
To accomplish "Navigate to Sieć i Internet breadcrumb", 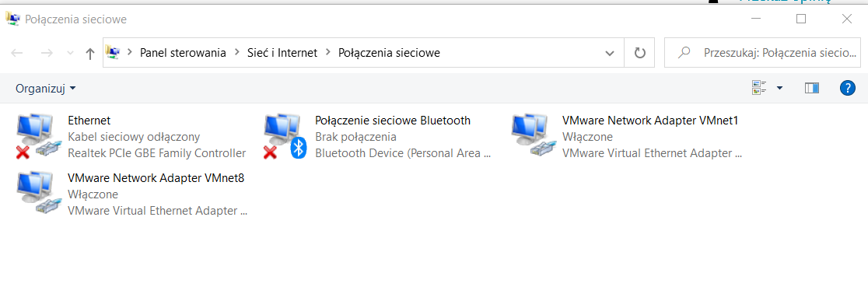I will pos(282,53).
